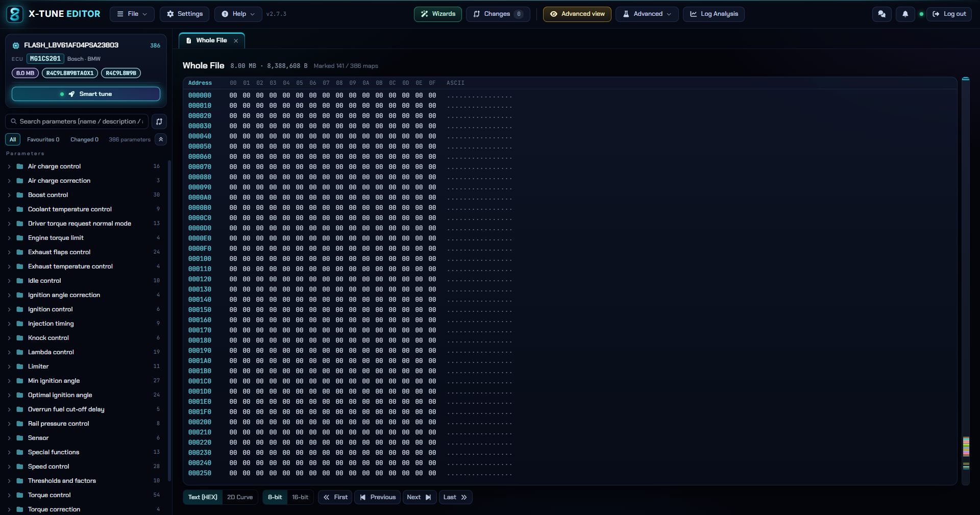Screen dimensions: 980x515
Task: Focus the Search parameters input field
Action: [x=77, y=121]
